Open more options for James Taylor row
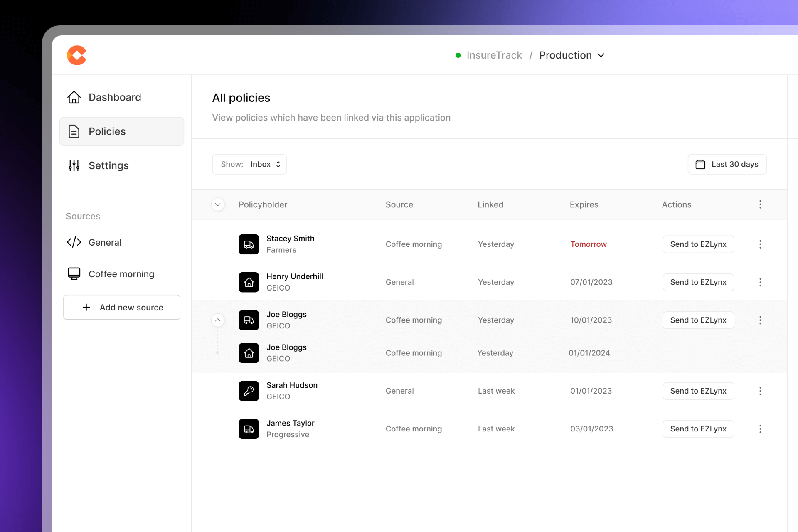 (760, 429)
